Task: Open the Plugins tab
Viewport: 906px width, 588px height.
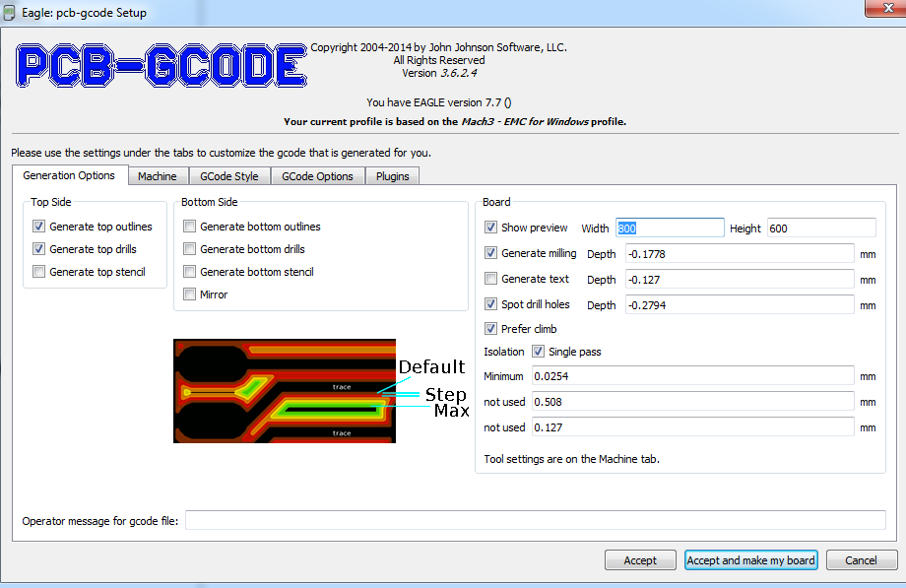Action: 392,176
